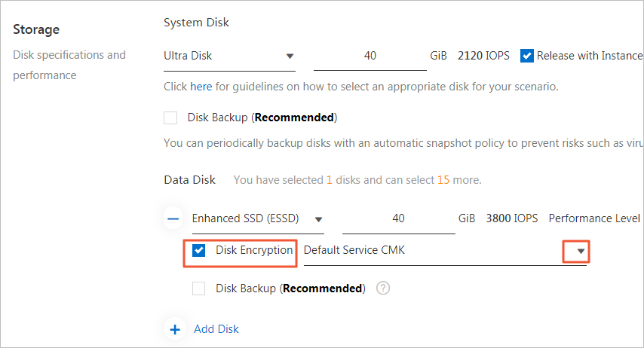Click the Storage section heading
The image size is (644, 348).
tap(36, 29)
